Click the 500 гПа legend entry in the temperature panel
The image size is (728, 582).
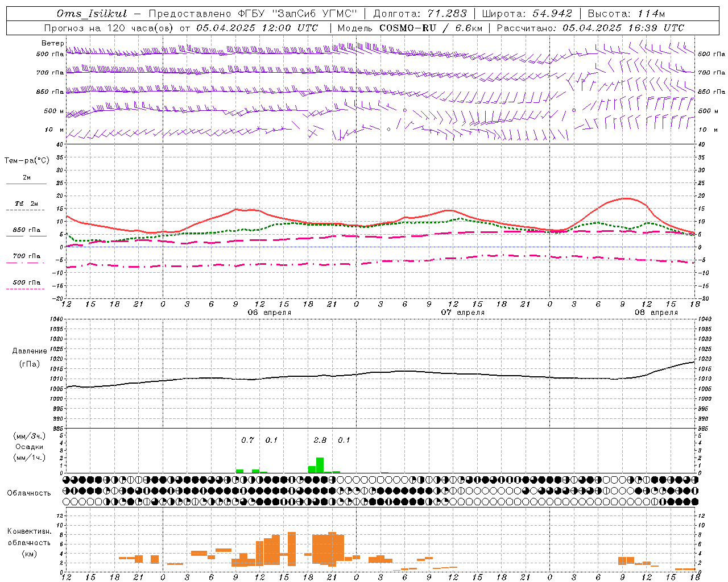click(x=27, y=282)
